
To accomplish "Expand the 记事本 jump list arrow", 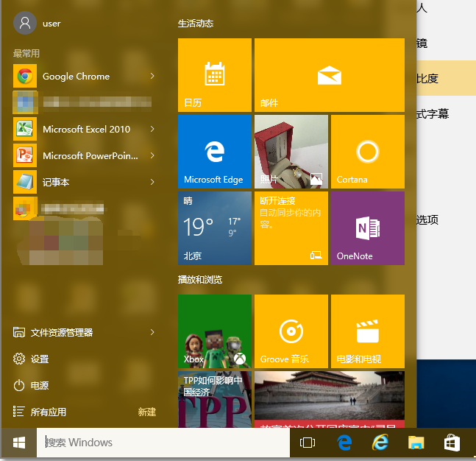I will 152,182.
